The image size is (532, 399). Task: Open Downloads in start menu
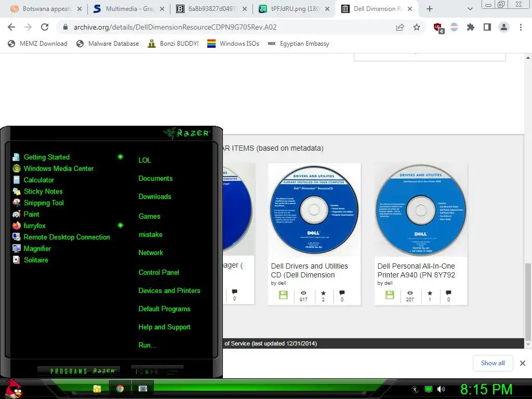click(x=155, y=196)
